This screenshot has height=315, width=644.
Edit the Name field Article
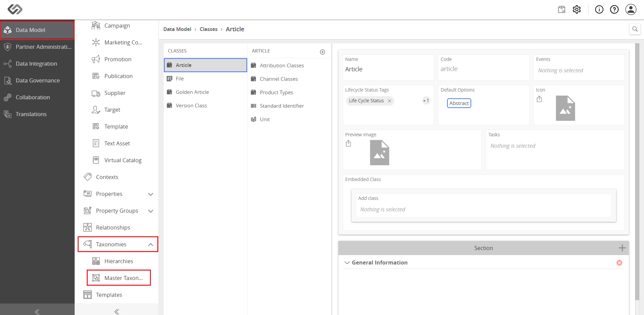(388, 69)
